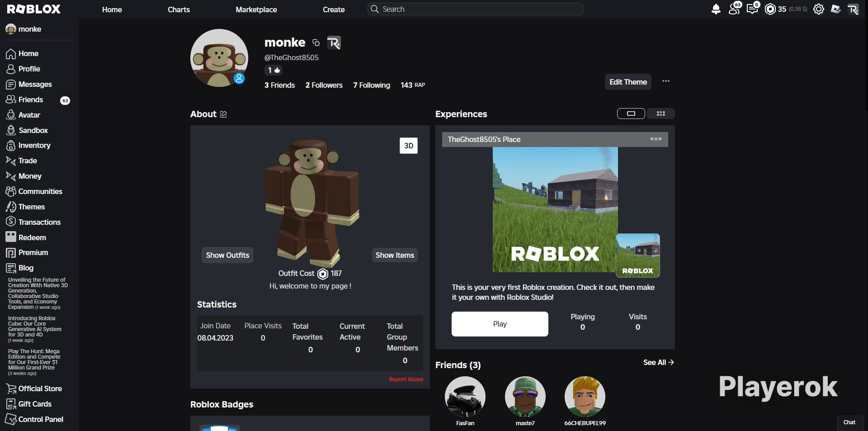
Task: See all friends
Action: pos(659,362)
